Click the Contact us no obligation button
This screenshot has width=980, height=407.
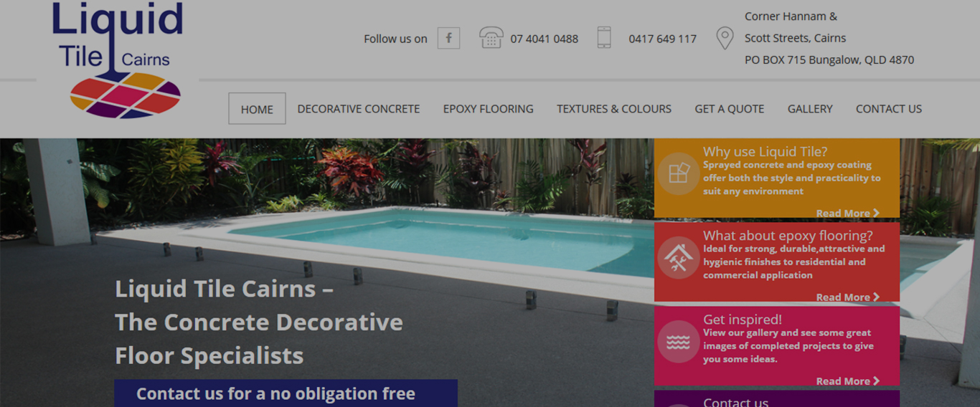[x=286, y=393]
